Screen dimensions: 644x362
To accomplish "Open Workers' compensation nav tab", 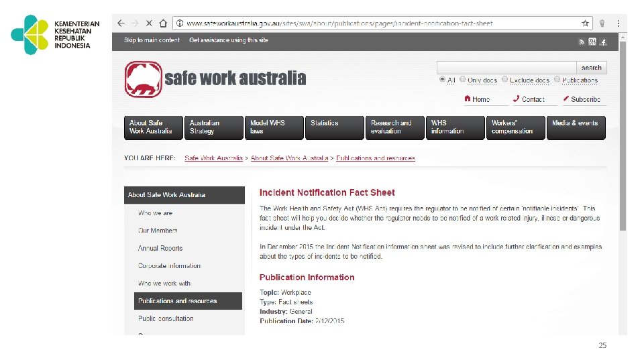I will pos(516,127).
